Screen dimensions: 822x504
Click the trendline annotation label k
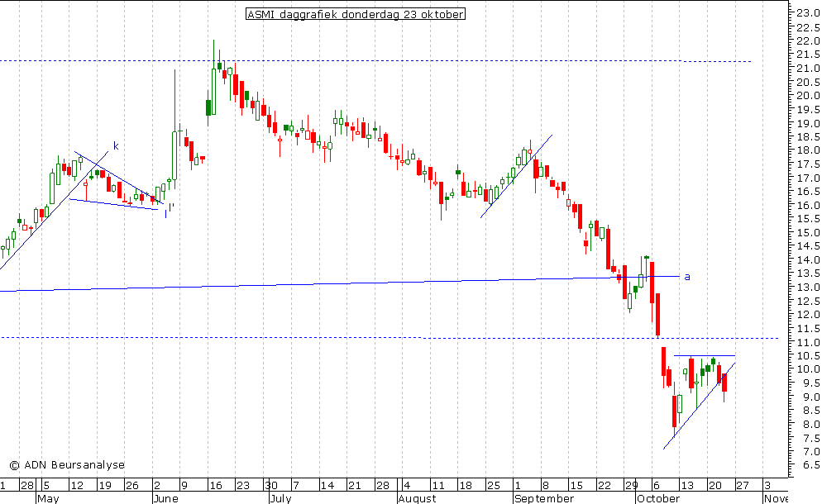point(116,145)
